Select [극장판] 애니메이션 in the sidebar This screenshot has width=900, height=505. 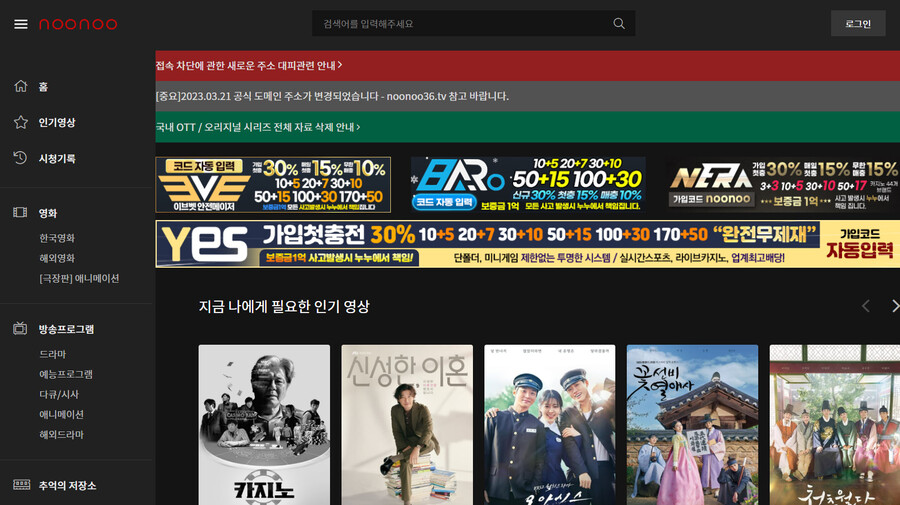pos(79,278)
